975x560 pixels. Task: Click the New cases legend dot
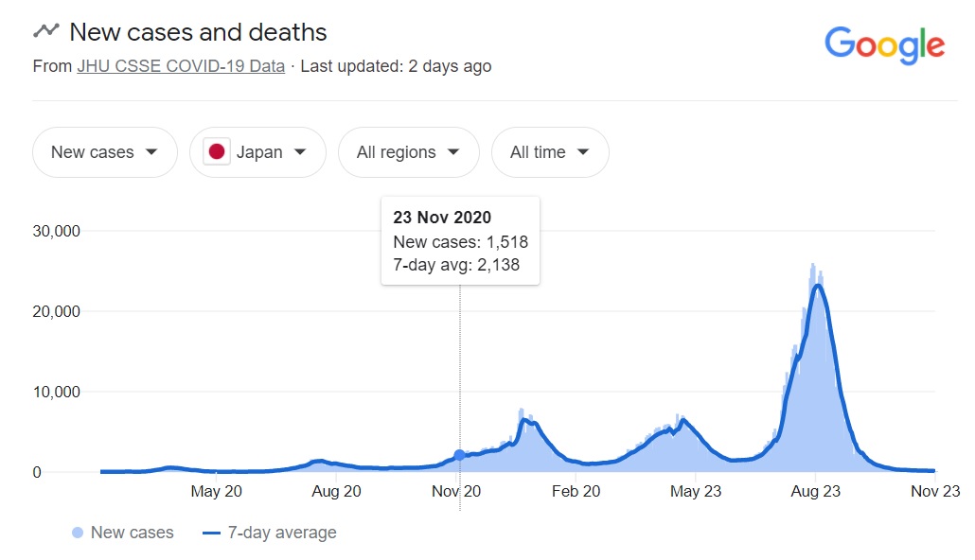pos(78,534)
